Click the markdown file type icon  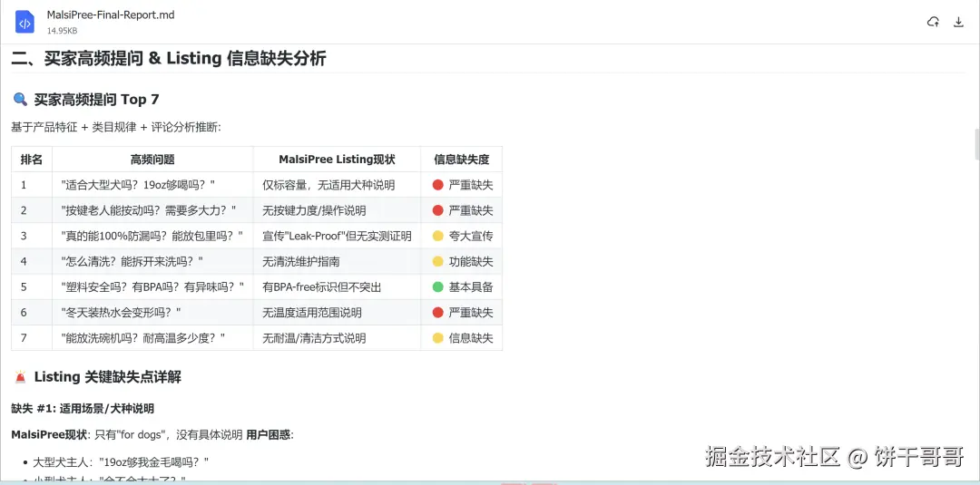pos(25,23)
